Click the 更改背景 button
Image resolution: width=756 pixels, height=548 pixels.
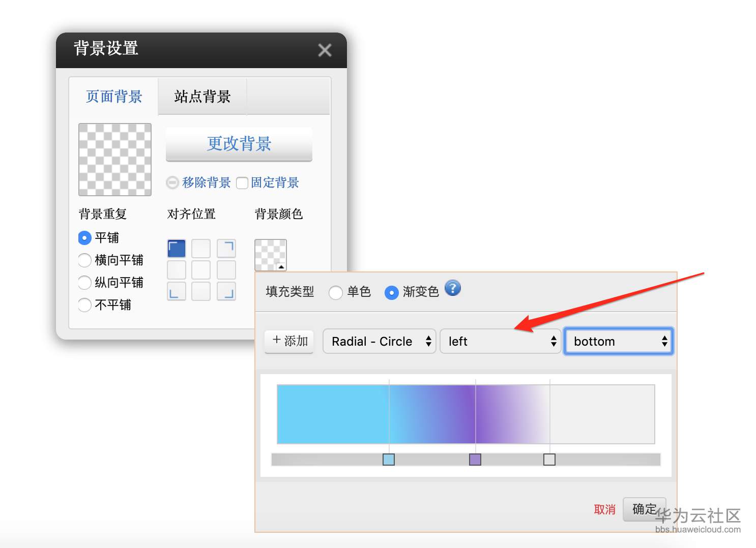pyautogui.click(x=239, y=144)
